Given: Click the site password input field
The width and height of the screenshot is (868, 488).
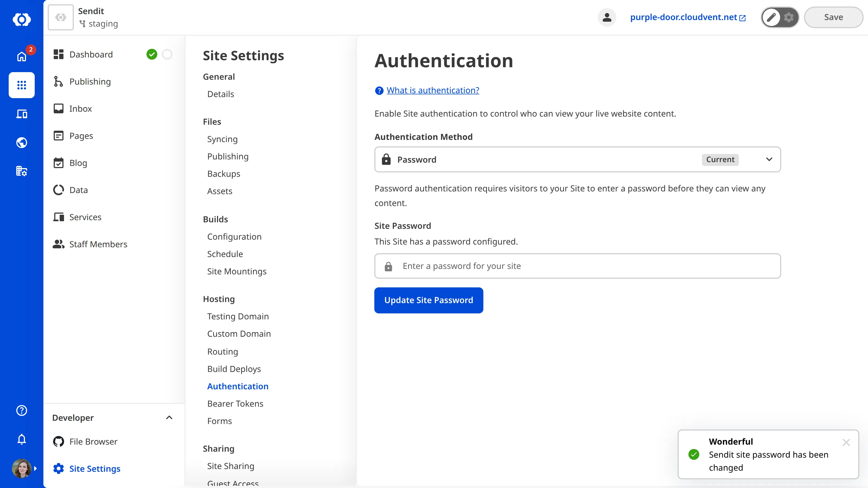Looking at the screenshot, I should pyautogui.click(x=577, y=266).
